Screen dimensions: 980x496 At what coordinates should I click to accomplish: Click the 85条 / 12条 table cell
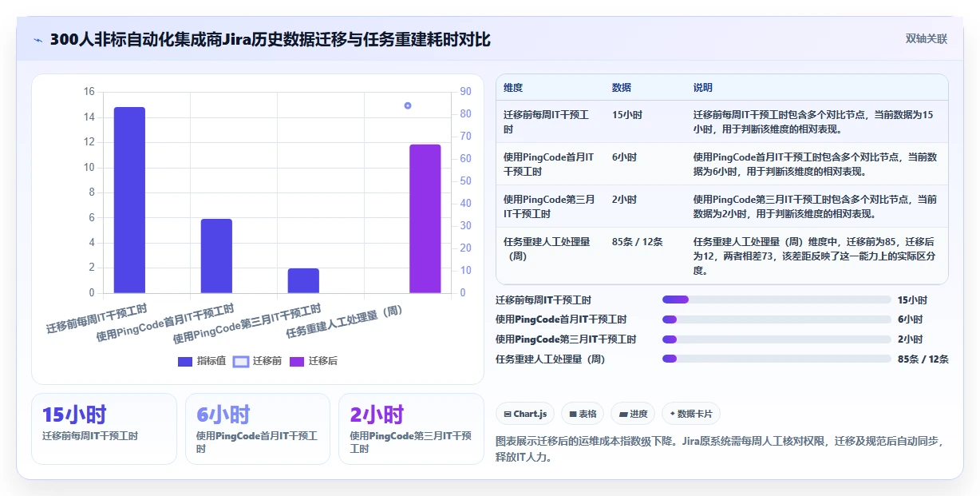point(637,242)
